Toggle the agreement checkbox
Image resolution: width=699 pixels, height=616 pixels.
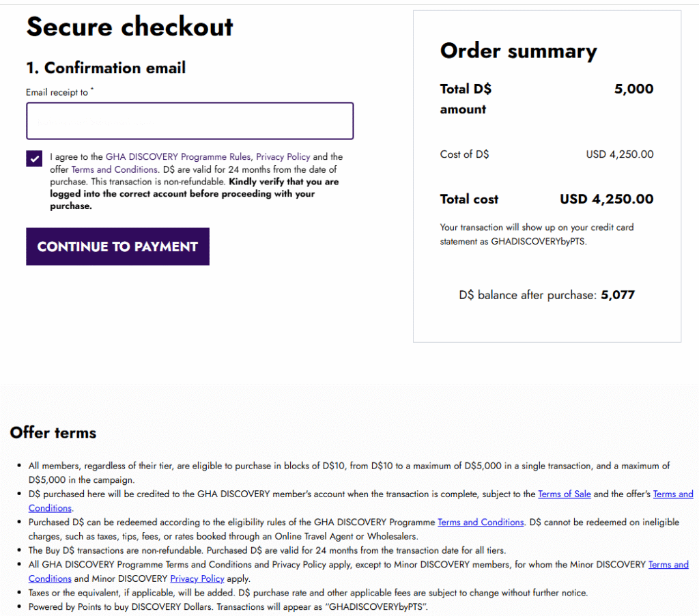point(34,158)
